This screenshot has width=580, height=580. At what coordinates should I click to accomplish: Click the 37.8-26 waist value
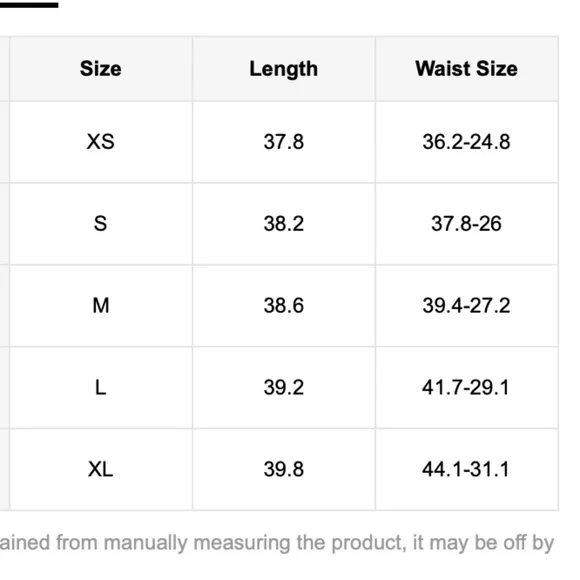(x=466, y=224)
